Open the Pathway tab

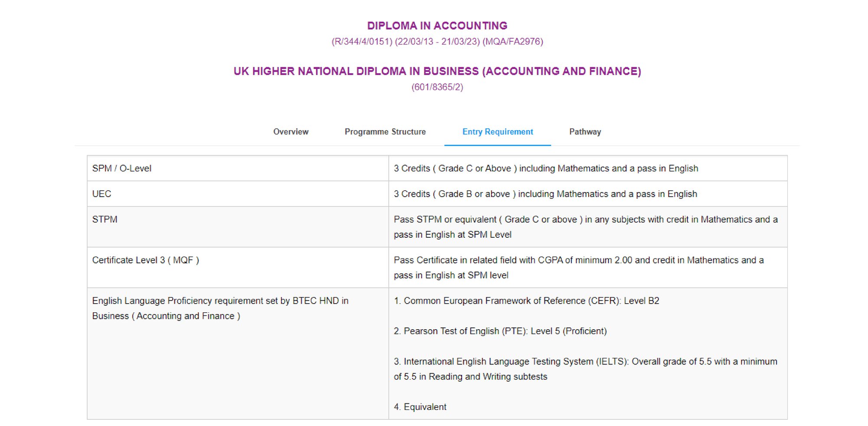tap(585, 131)
